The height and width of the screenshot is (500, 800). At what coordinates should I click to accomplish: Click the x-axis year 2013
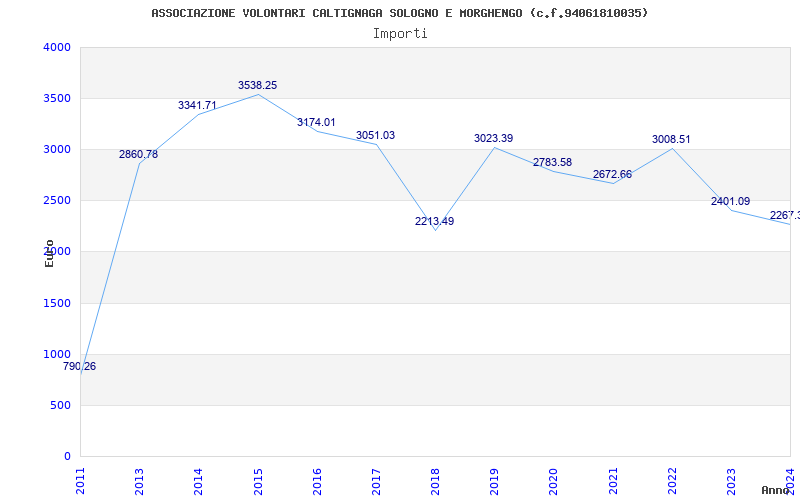[x=140, y=481]
